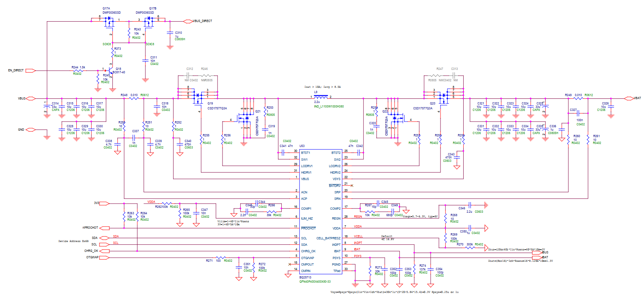Select the COMP2 pin label
Viewport: 644px width, 299px height.
pos(335,209)
